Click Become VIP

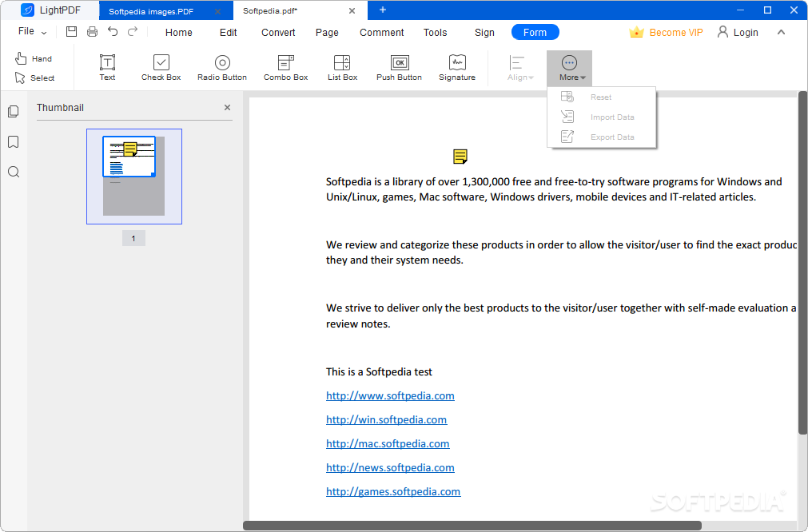pos(666,33)
